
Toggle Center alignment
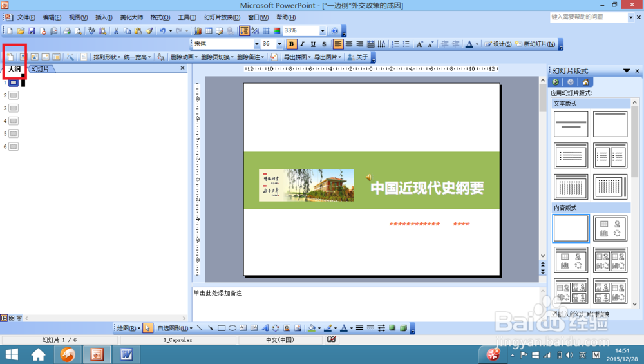point(348,44)
